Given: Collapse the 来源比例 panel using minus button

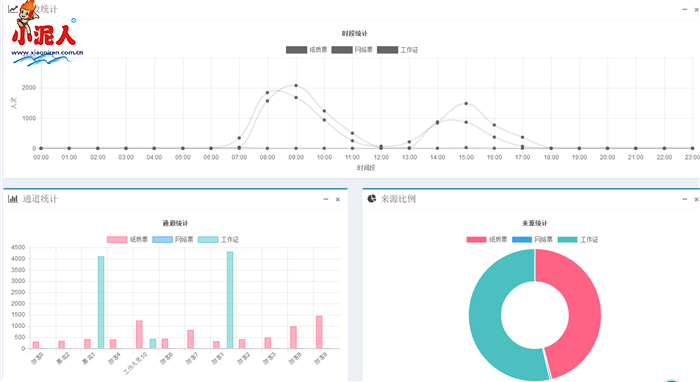Looking at the screenshot, I should [685, 199].
